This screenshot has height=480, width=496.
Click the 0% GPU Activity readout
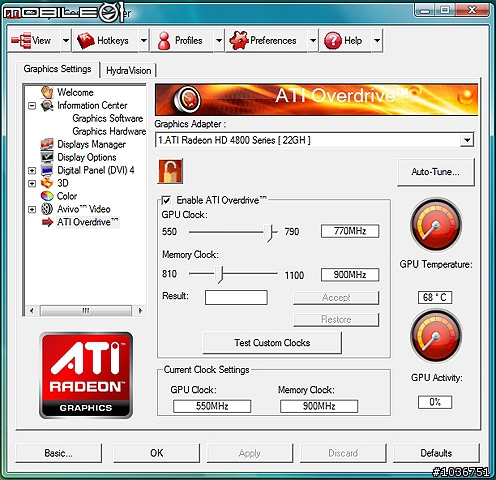pyautogui.click(x=435, y=402)
